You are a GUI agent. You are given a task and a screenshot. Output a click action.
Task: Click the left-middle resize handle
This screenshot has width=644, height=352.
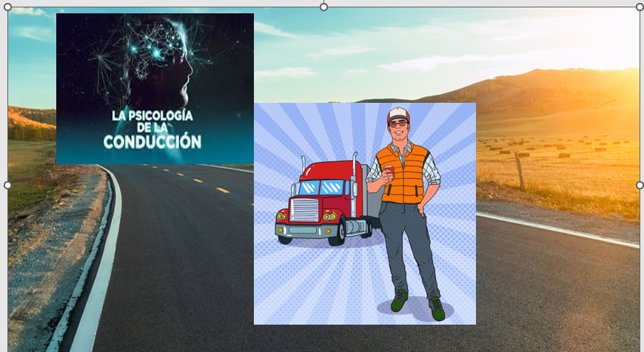click(7, 185)
